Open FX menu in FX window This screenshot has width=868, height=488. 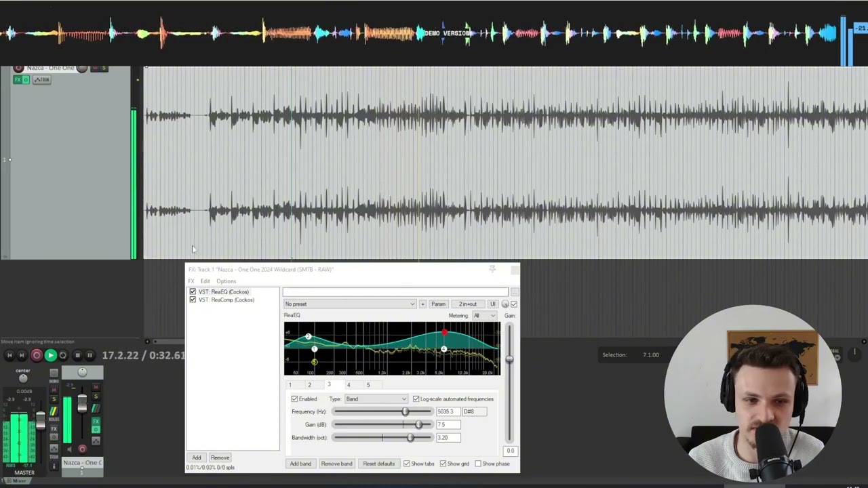tap(191, 281)
